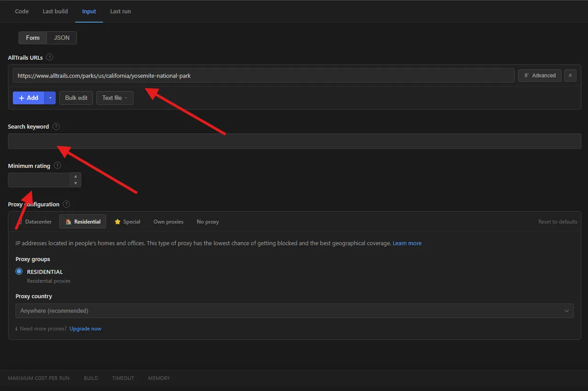Screen dimensions: 588x391
Task: Switch input view to JSON
Action: click(62, 38)
